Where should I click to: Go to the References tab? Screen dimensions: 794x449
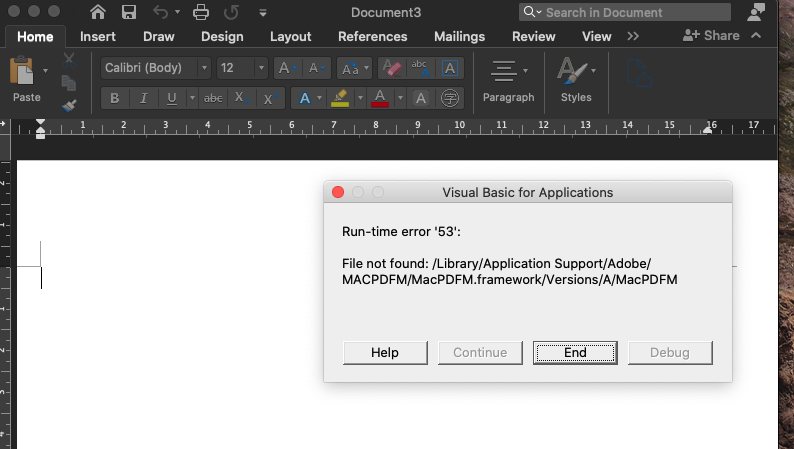(x=373, y=36)
